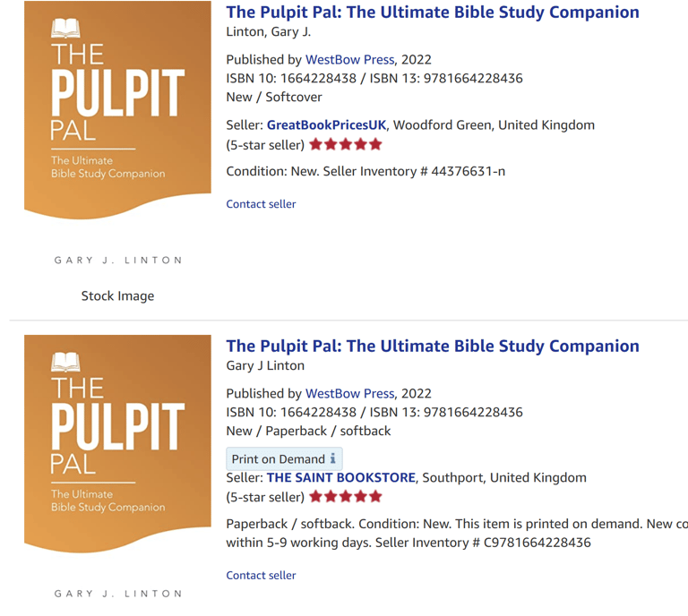Visit the GreatBookPricesUK seller page
The width and height of the screenshot is (688, 616).
point(326,125)
